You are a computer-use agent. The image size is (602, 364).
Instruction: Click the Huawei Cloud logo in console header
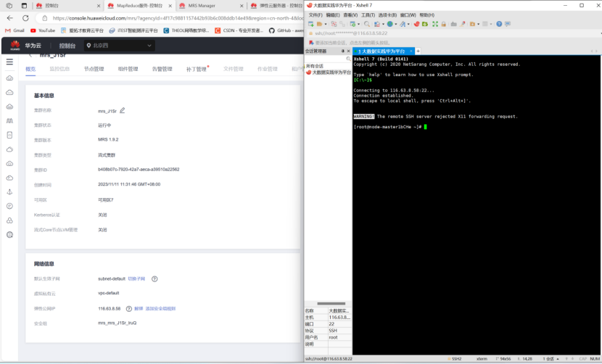(15, 45)
